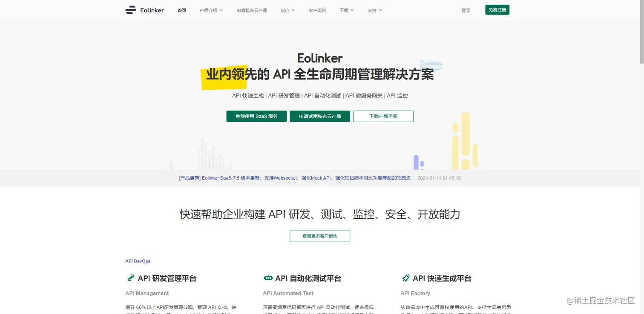Expand the 支持 dropdown menu
The width and height of the screenshot is (644, 314).
click(375, 10)
